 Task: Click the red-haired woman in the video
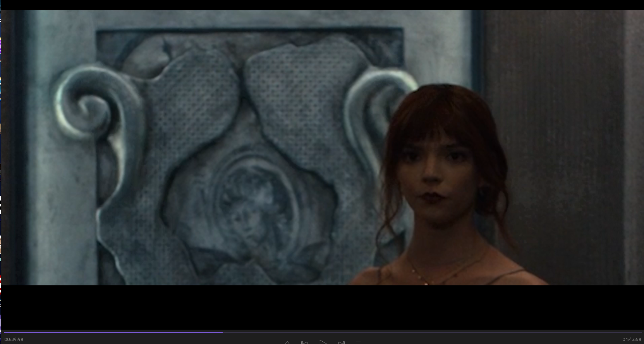click(441, 174)
